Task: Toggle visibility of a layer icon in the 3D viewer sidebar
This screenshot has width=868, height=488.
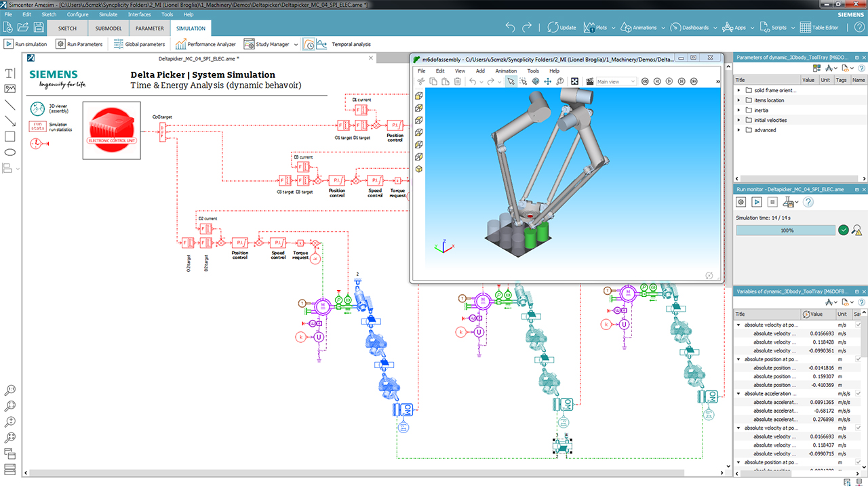Action: point(419,96)
